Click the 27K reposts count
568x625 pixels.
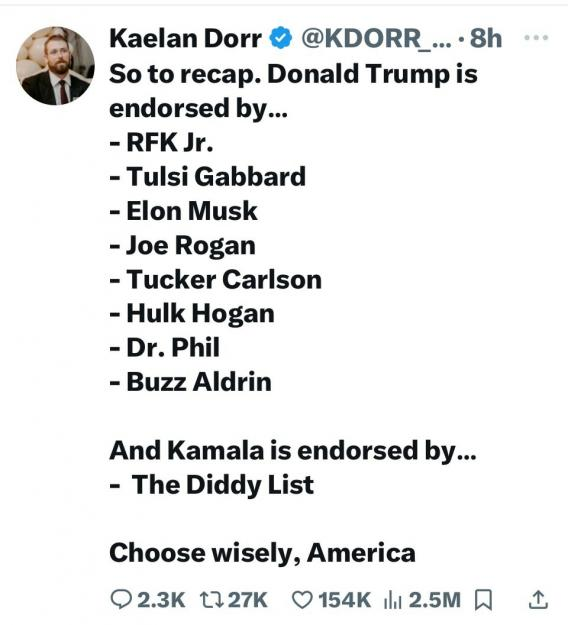click(x=248, y=600)
